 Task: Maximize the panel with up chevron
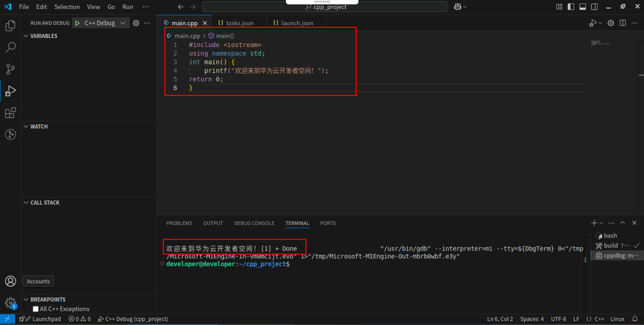(623, 223)
